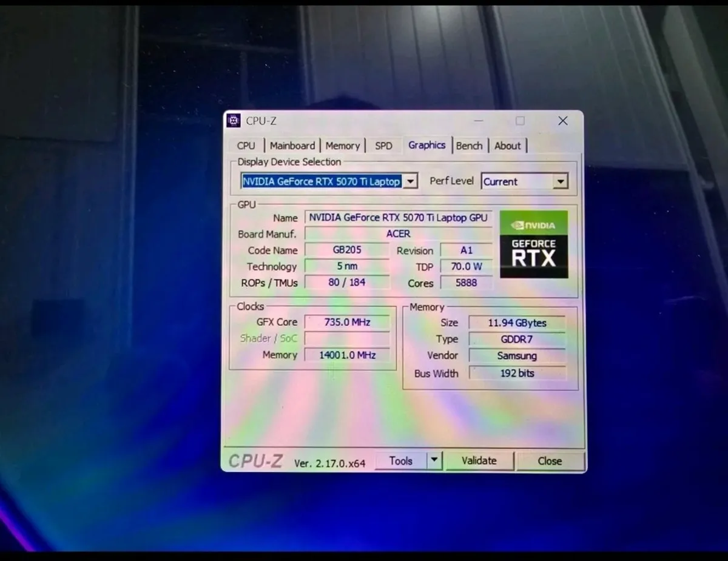This screenshot has height=561, width=728.
Task: Click the Bus Width field showing 192 bits
Action: coord(517,373)
